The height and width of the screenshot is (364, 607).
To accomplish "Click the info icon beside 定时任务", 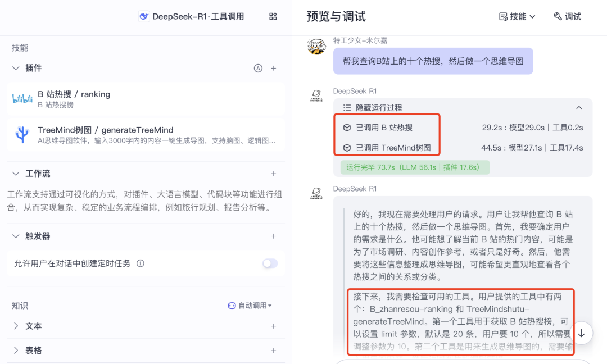I will pos(141,263).
